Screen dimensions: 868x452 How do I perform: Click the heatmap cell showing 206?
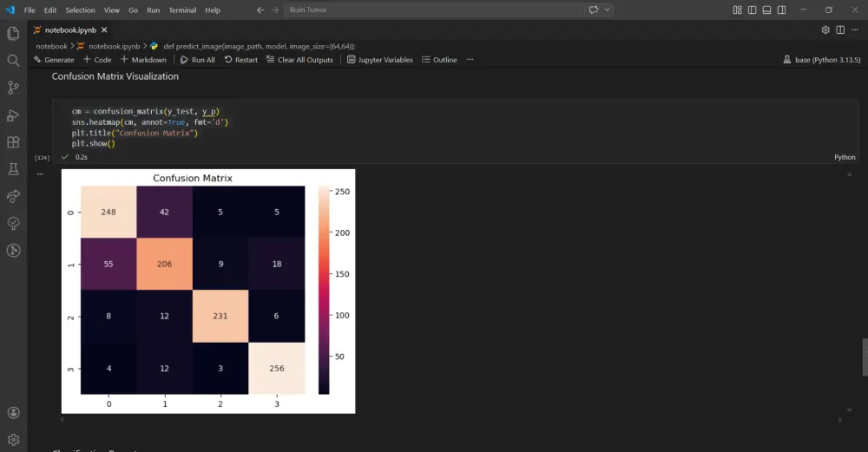pyautogui.click(x=164, y=264)
